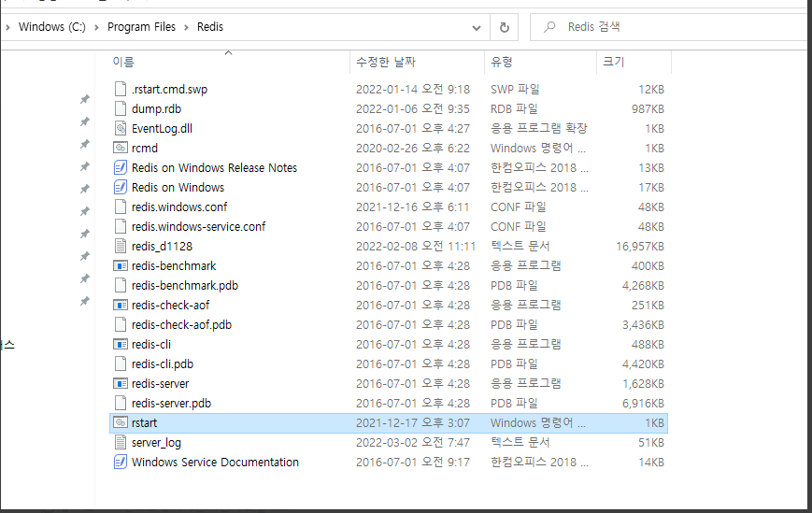
Task: Click the SWP 파일 type cell
Action: click(x=515, y=89)
